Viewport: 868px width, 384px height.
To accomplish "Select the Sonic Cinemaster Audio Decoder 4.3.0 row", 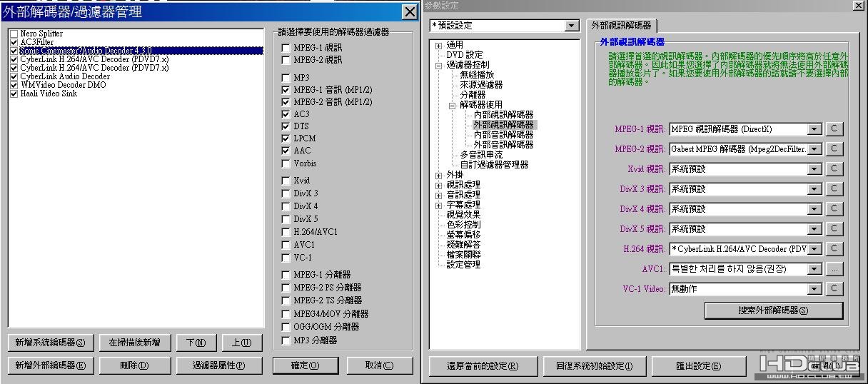I will [136, 51].
